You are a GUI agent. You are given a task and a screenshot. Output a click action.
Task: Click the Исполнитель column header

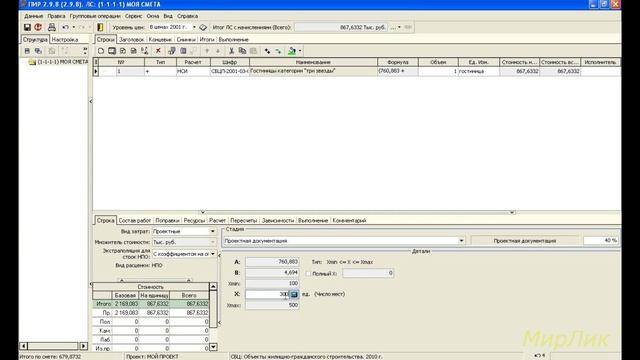click(x=600, y=62)
